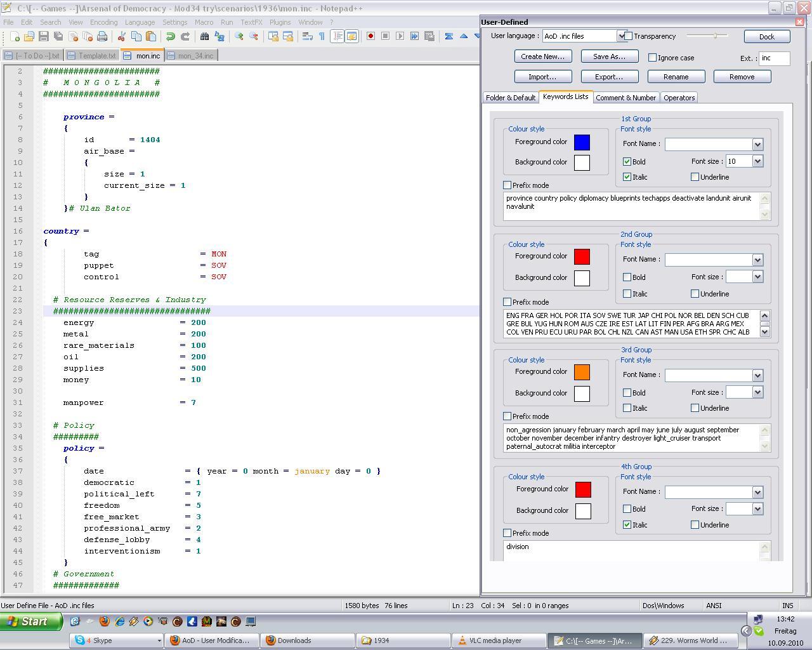Open the User language dropdown
Viewport: 812px width, 650px height.
(x=621, y=36)
